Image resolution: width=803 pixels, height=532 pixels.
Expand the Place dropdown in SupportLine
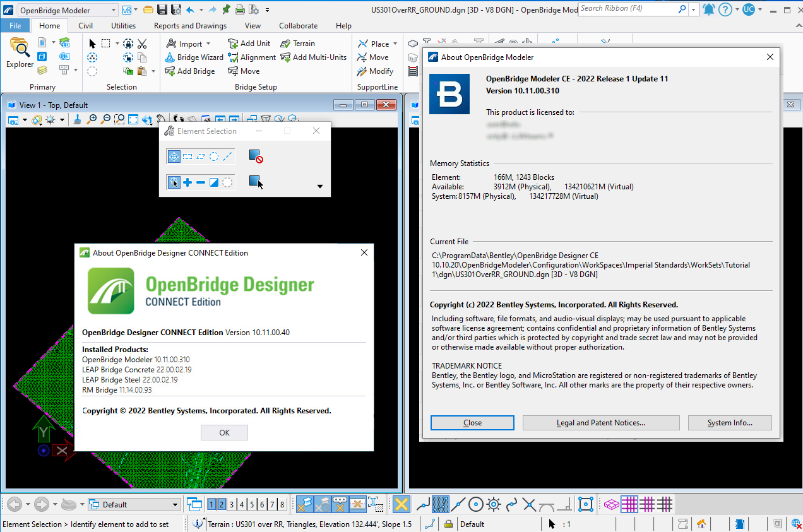[395, 44]
